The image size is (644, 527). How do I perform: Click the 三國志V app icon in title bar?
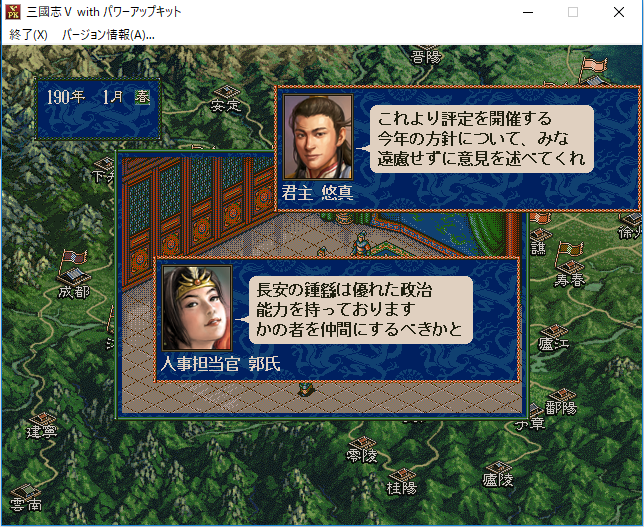pos(13,12)
